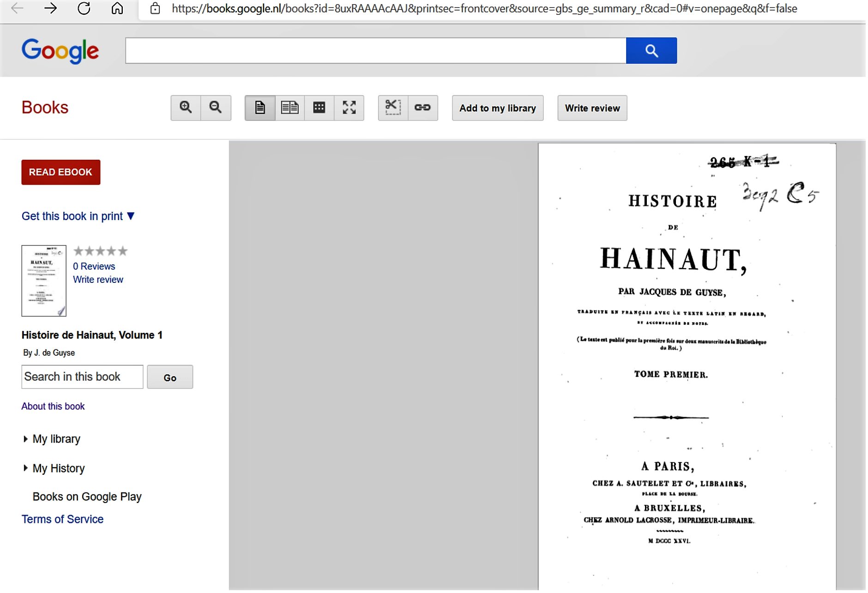Click the READ EBOOK button
The image size is (868, 593).
click(61, 173)
